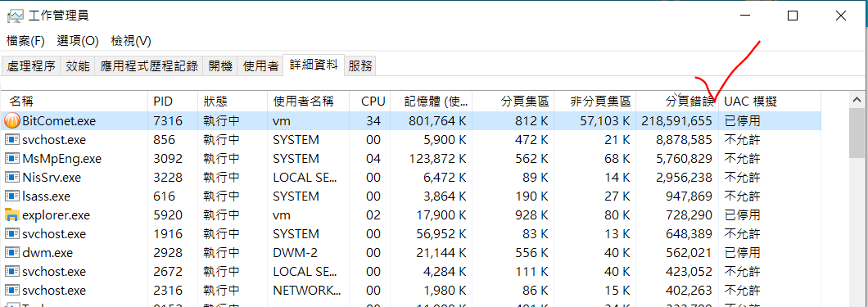
Task: Switch to the 處理程序 tab
Action: click(x=31, y=66)
